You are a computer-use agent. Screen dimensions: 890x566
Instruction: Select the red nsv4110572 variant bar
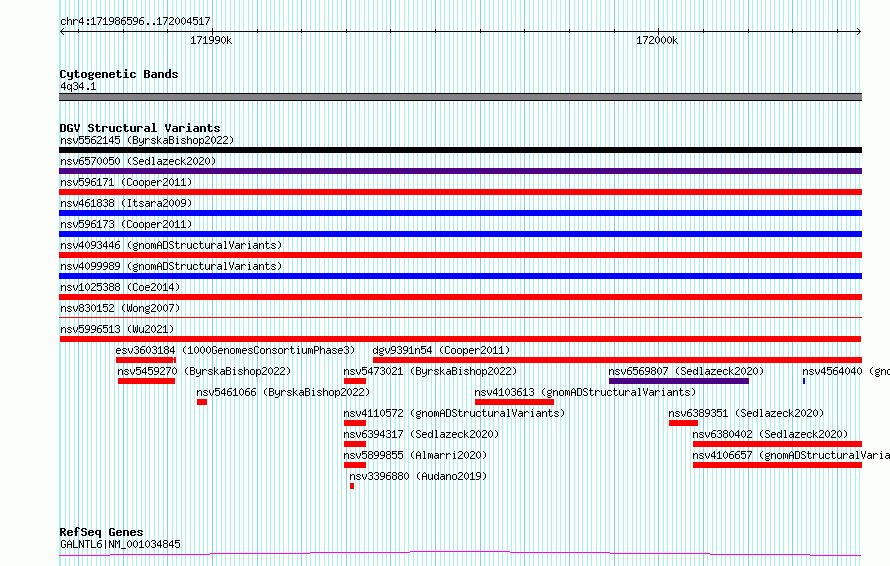355,423
